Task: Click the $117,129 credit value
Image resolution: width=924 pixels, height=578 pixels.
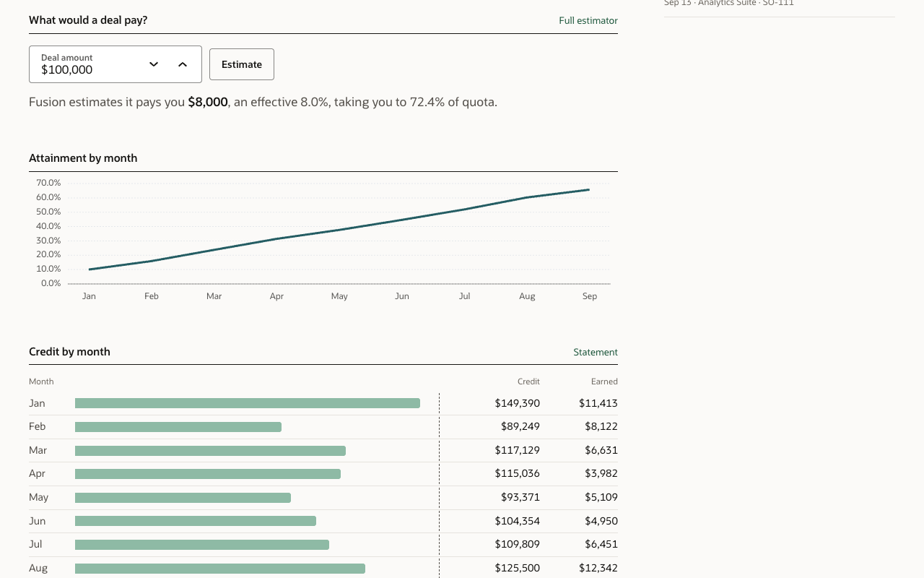Action: tap(517, 450)
